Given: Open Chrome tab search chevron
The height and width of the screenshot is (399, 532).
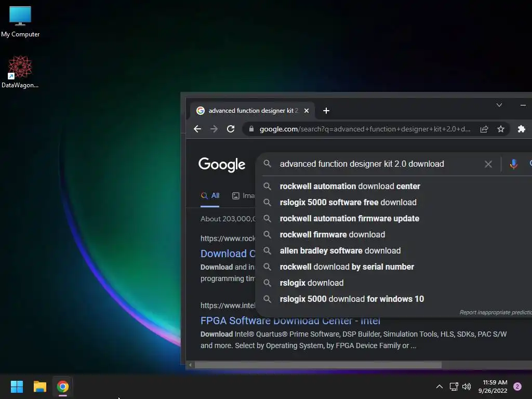Looking at the screenshot, I should point(499,105).
